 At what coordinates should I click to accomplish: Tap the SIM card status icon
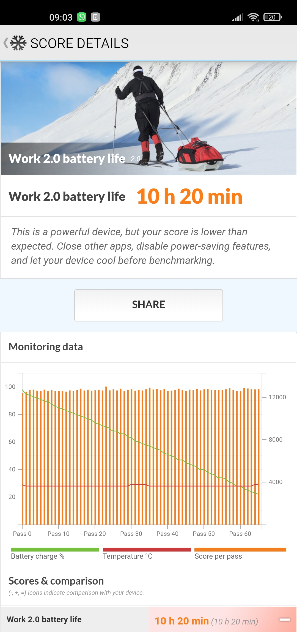(x=95, y=17)
